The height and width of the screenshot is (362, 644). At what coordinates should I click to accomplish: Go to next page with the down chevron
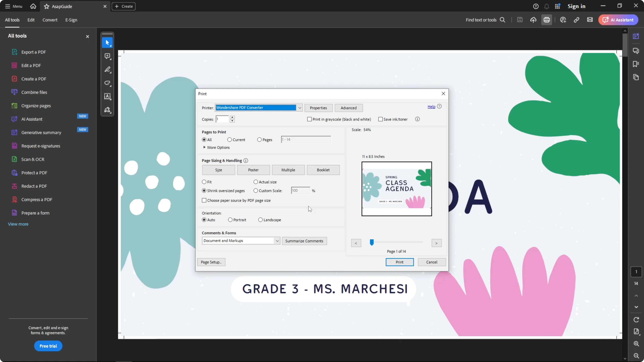636,307
